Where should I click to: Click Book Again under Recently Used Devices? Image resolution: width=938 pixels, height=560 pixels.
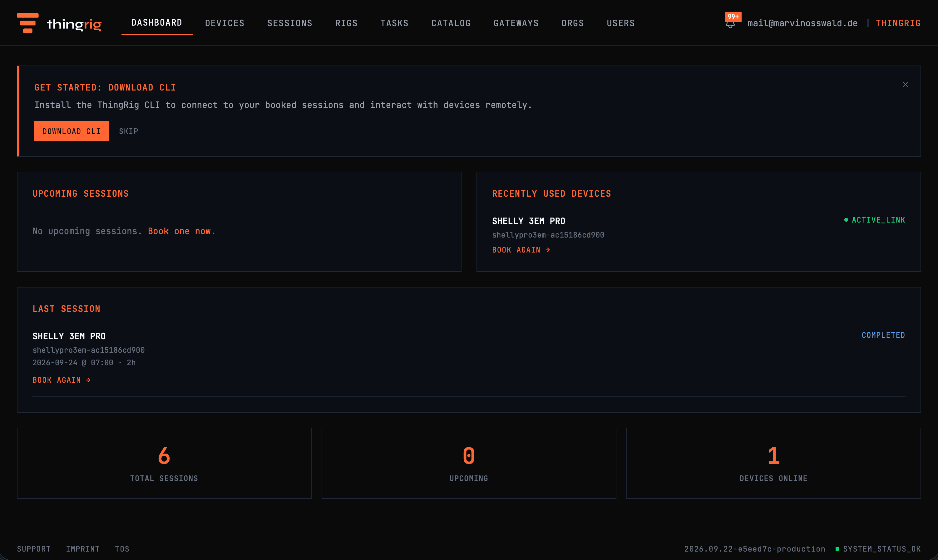(521, 250)
